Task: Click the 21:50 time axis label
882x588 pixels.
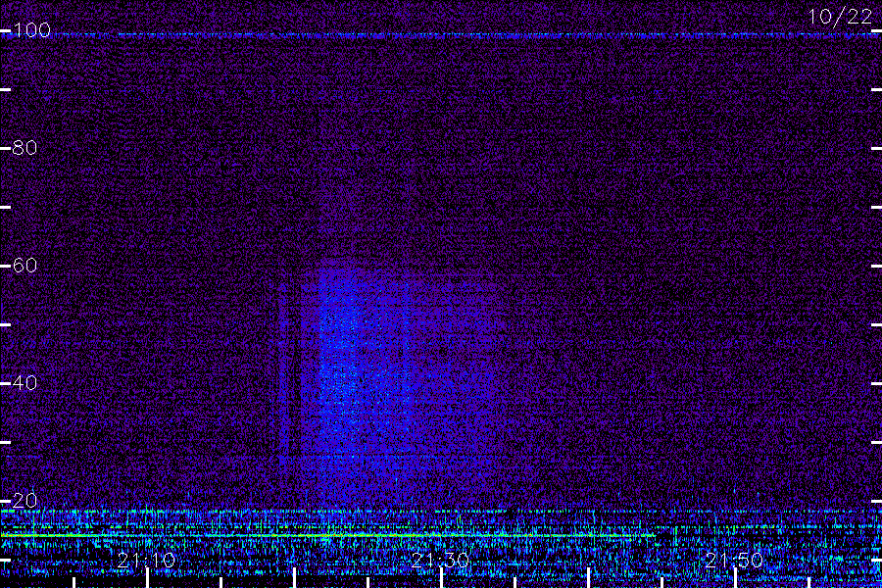Action: point(734,560)
